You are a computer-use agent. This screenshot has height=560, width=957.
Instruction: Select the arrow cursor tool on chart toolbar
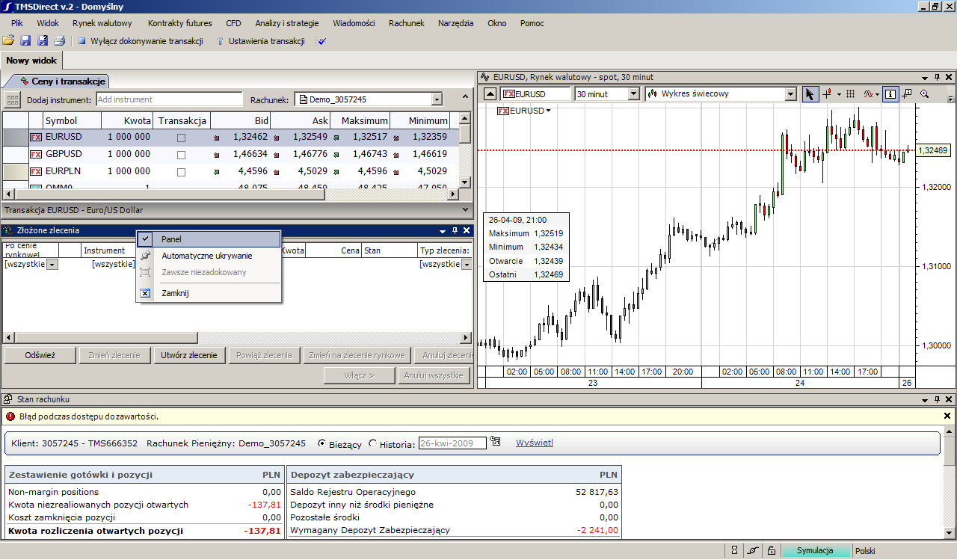click(810, 94)
